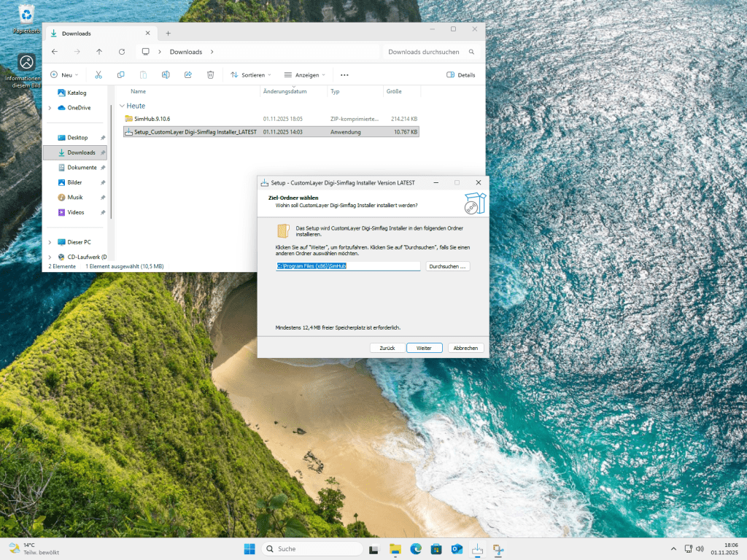The width and height of the screenshot is (747, 560).
Task: Expand the Dieser PC tree node
Action: [50, 242]
